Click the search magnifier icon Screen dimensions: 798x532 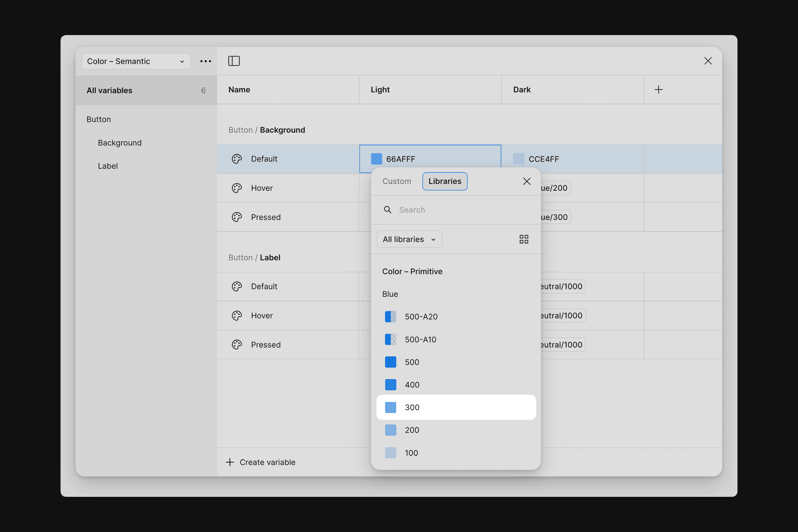click(387, 210)
